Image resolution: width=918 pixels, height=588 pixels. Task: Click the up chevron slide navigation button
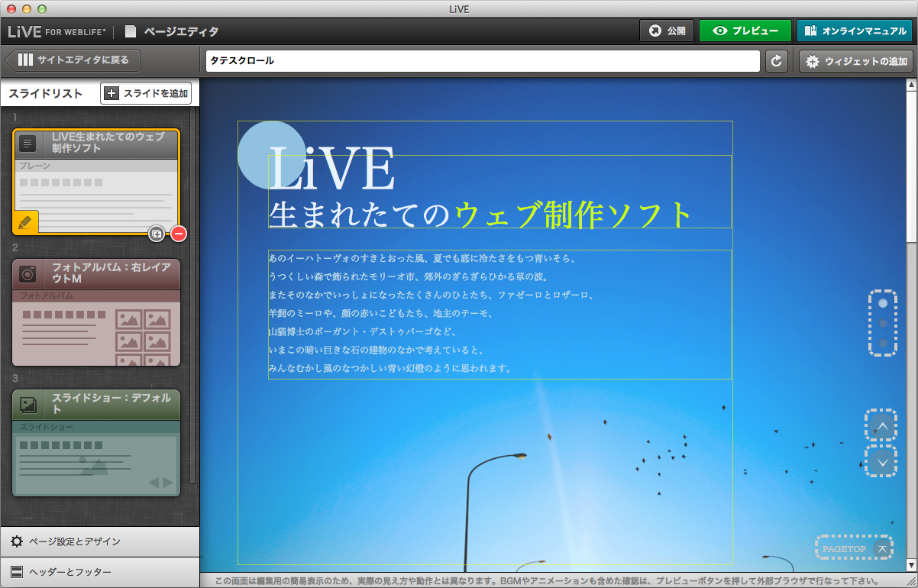pyautogui.click(x=883, y=425)
